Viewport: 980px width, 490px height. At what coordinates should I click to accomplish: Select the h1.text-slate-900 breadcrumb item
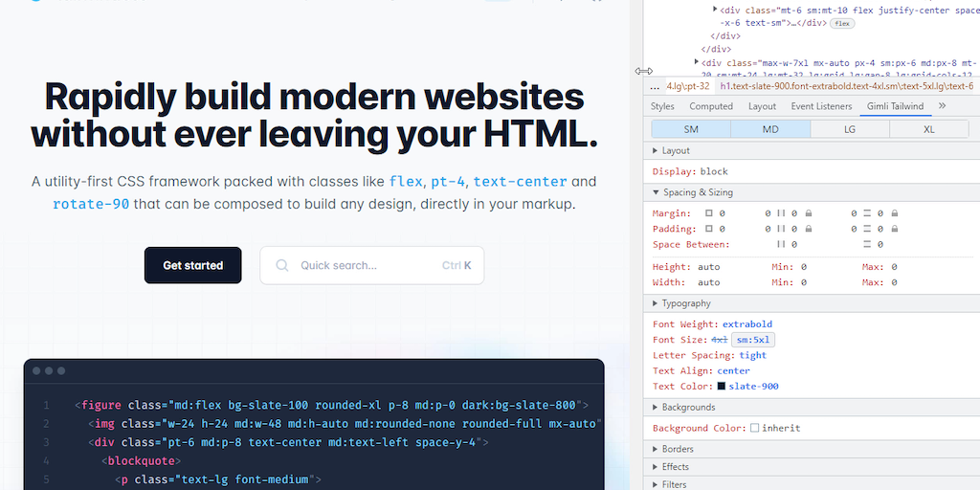point(847,86)
